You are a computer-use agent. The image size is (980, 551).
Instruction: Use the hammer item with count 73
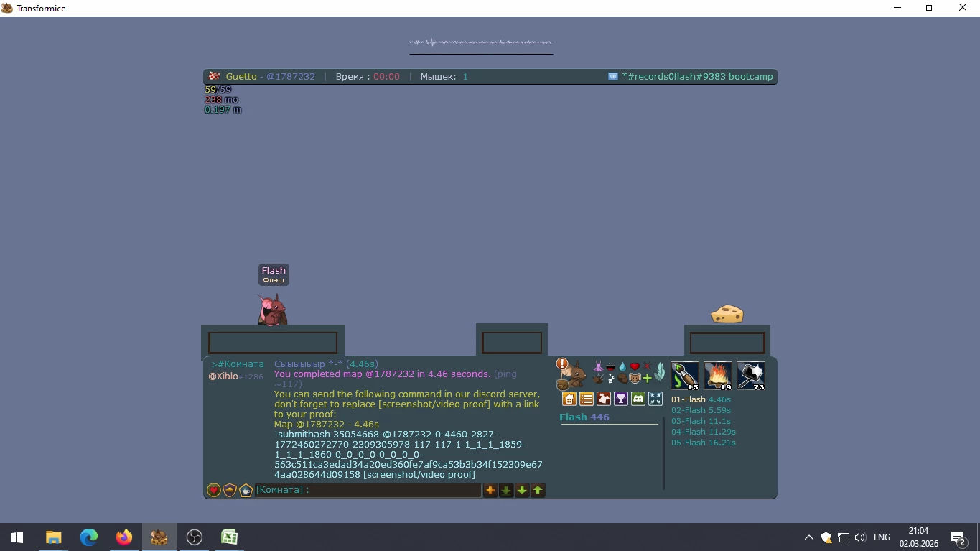(751, 376)
